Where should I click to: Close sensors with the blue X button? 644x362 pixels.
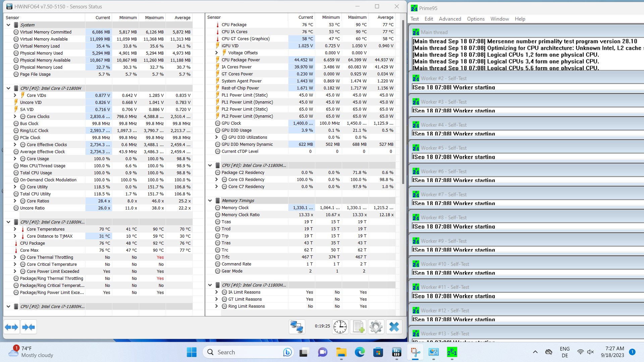pyautogui.click(x=394, y=327)
